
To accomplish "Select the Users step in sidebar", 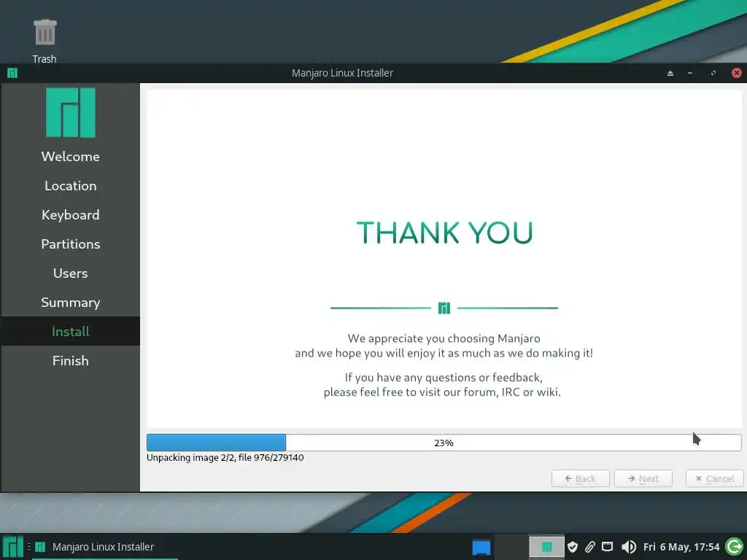I will tap(71, 273).
